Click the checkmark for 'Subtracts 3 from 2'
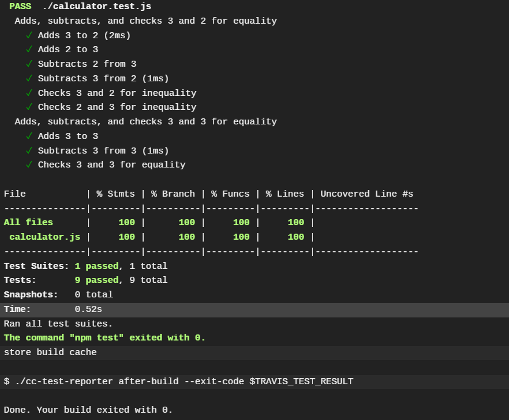Viewport: 509px width, 420px height. (x=29, y=78)
